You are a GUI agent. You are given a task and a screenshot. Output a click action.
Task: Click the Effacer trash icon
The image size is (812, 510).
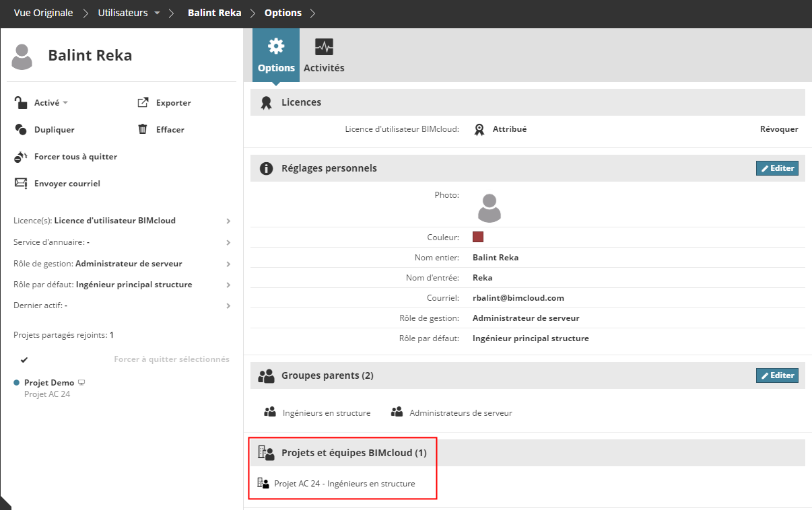pyautogui.click(x=143, y=129)
